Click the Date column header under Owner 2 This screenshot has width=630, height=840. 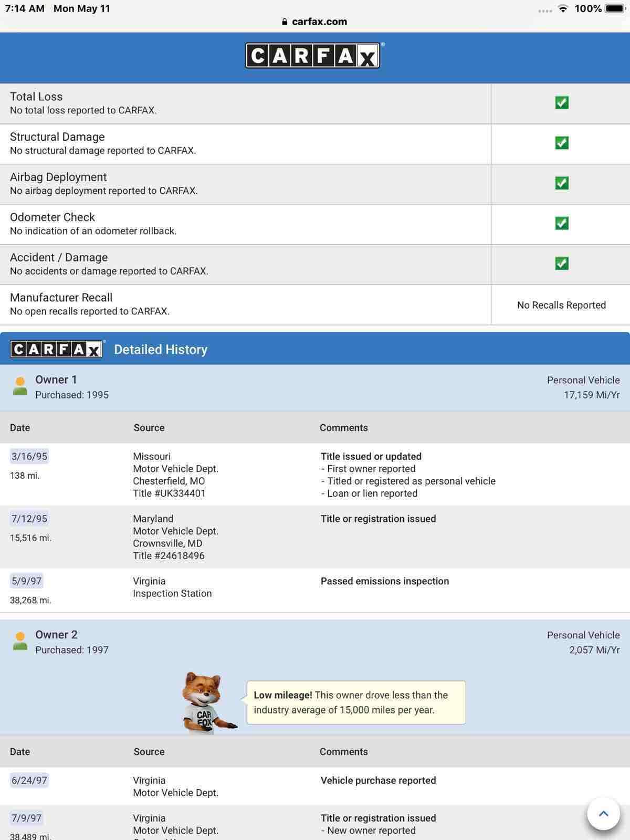tap(20, 752)
